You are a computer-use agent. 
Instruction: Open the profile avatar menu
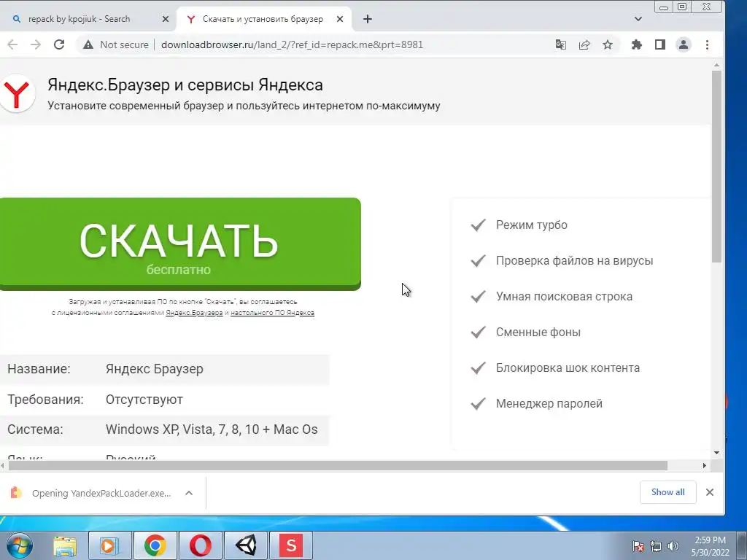(x=683, y=44)
